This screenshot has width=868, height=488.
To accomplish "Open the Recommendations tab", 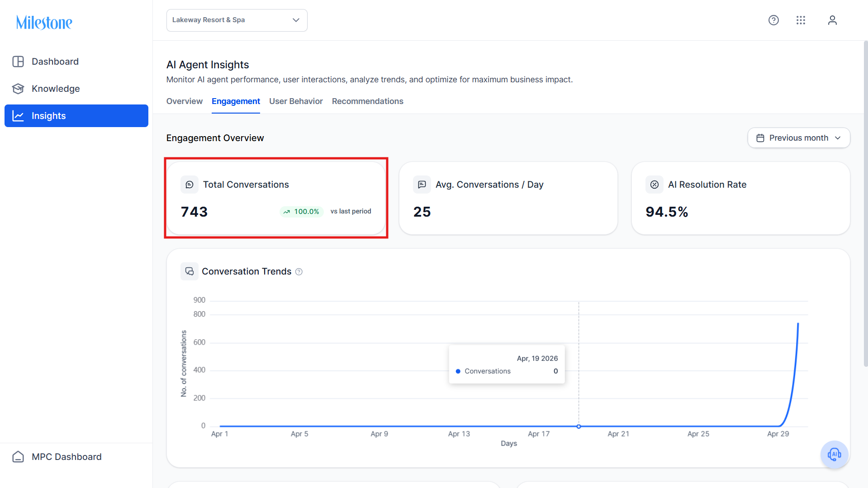I will coord(368,101).
